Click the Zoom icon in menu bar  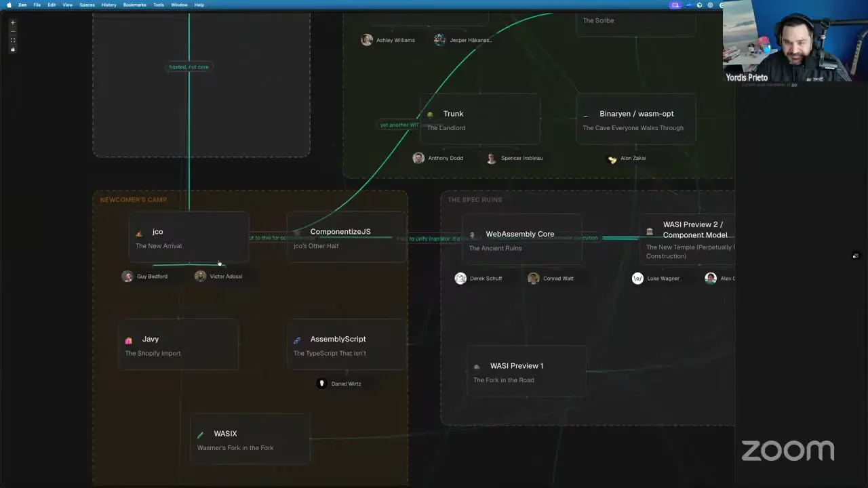[689, 5]
